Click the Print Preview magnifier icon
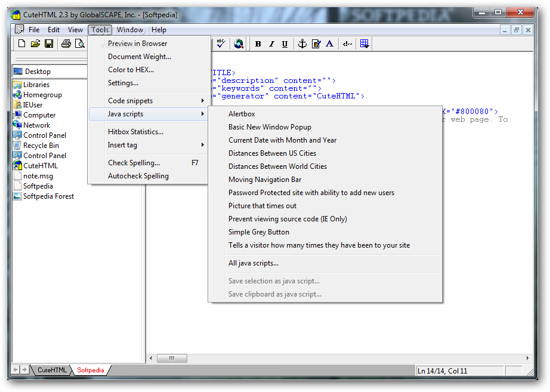The width and height of the screenshot is (550, 392). click(80, 44)
